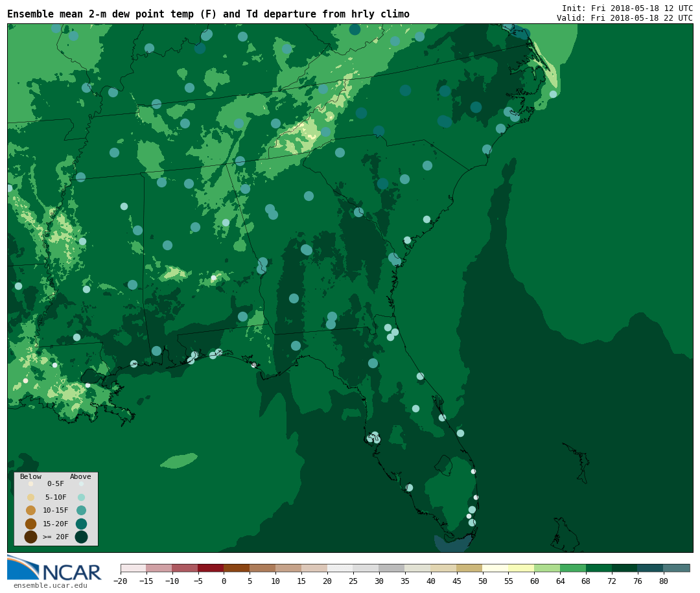Click the 'Below' legend header
Image resolution: width=700 pixels, height=593 pixels.
tap(30, 476)
